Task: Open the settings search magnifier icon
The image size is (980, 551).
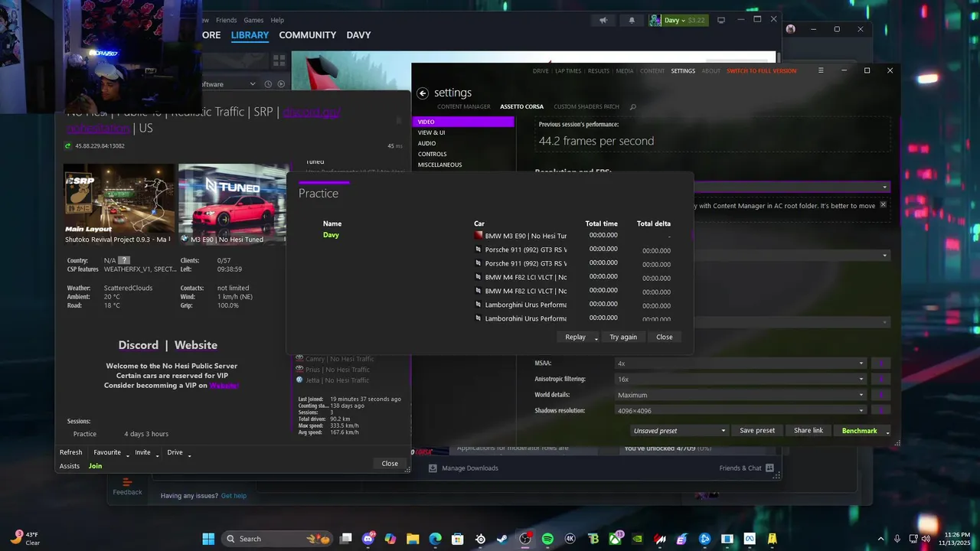Action: point(632,107)
